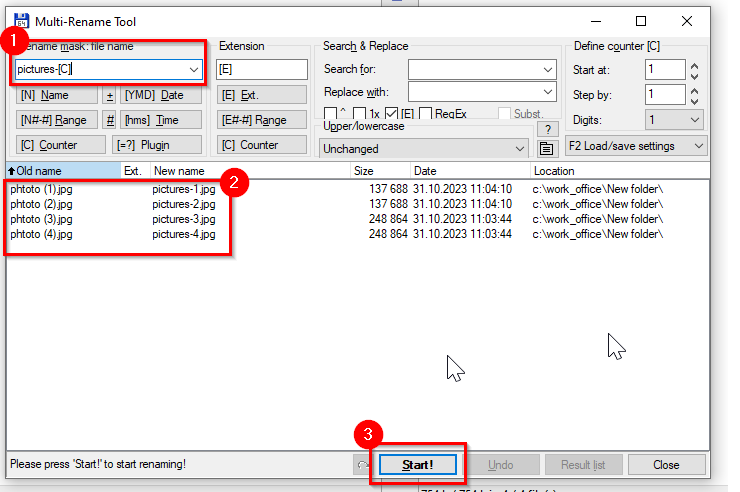Sort by the Size column header
Screen dimensions: 740x492
point(378,171)
